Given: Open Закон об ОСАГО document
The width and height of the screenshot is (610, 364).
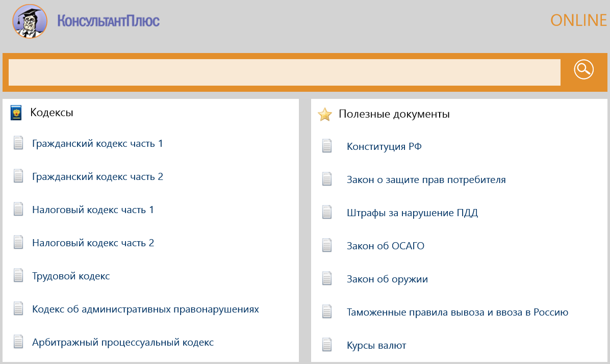Looking at the screenshot, I should coord(385,246).
